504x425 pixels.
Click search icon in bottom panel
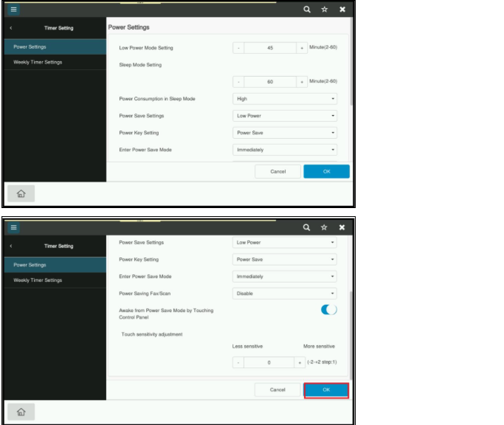[307, 227]
